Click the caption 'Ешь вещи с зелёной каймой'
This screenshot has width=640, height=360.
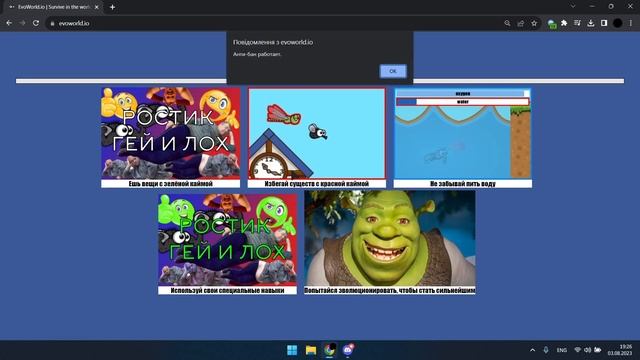point(171,184)
